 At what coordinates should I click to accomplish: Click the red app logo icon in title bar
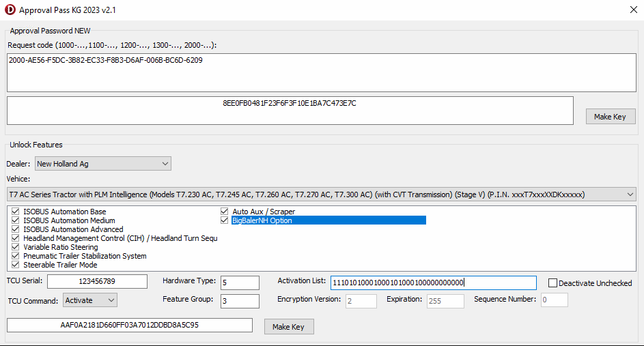point(10,10)
